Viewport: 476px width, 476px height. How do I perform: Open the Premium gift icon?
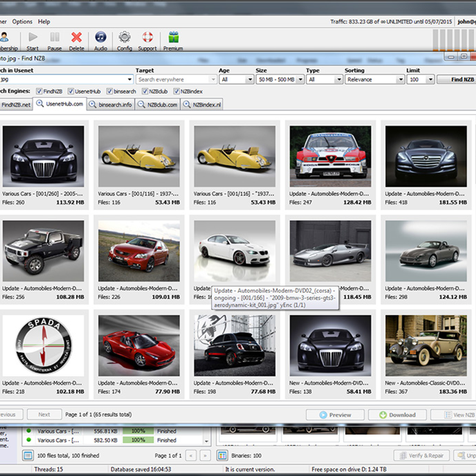click(173, 37)
